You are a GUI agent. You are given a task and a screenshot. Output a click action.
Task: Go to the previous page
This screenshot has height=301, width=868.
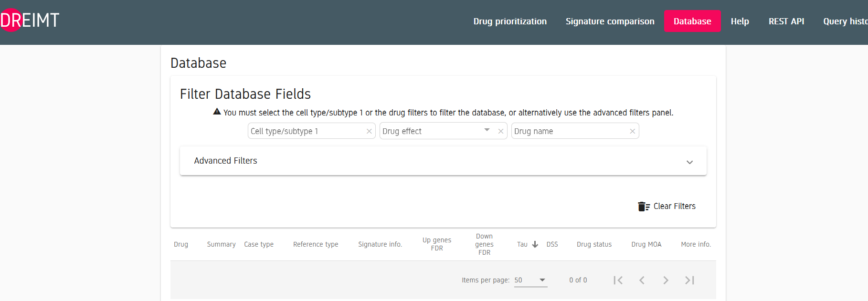click(642, 280)
